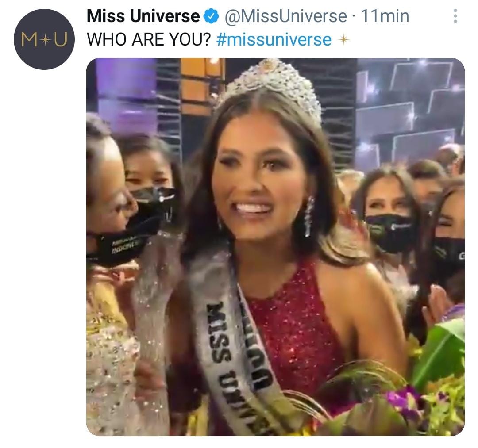478x448 pixels.
Task: Click the blue verified checkmark badge
Action: point(211,16)
